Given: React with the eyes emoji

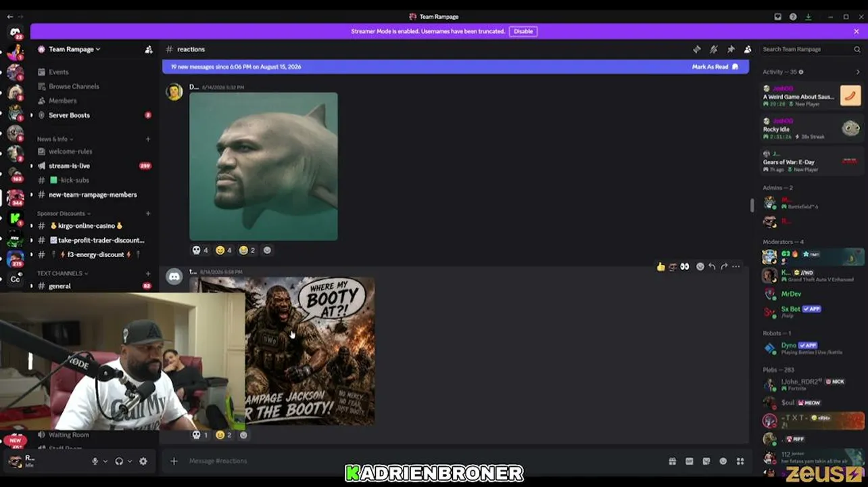Looking at the screenshot, I should [685, 266].
